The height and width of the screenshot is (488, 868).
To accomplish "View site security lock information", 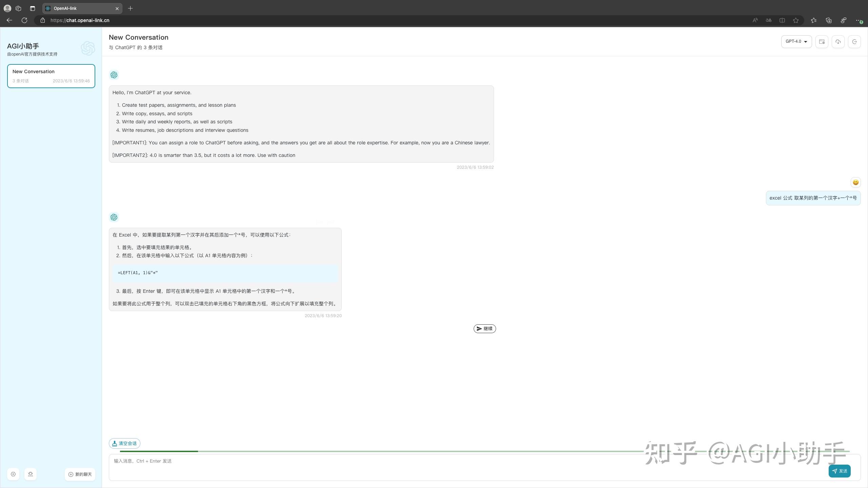I will [x=43, y=20].
